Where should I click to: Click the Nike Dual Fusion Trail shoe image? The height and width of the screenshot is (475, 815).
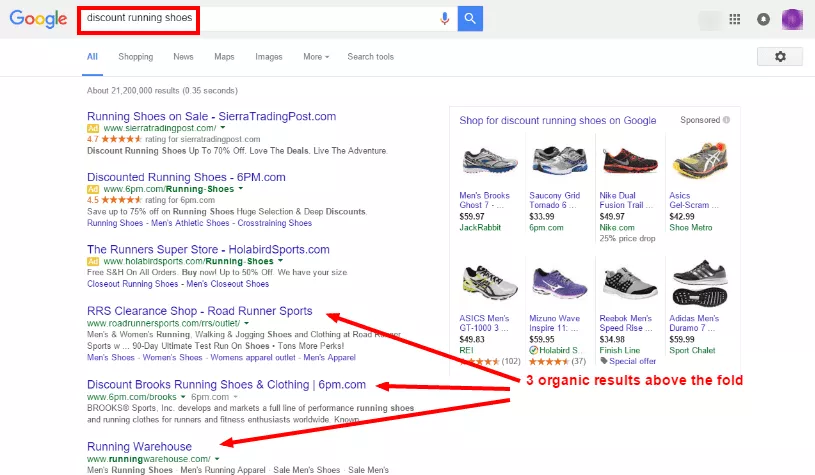tap(630, 160)
